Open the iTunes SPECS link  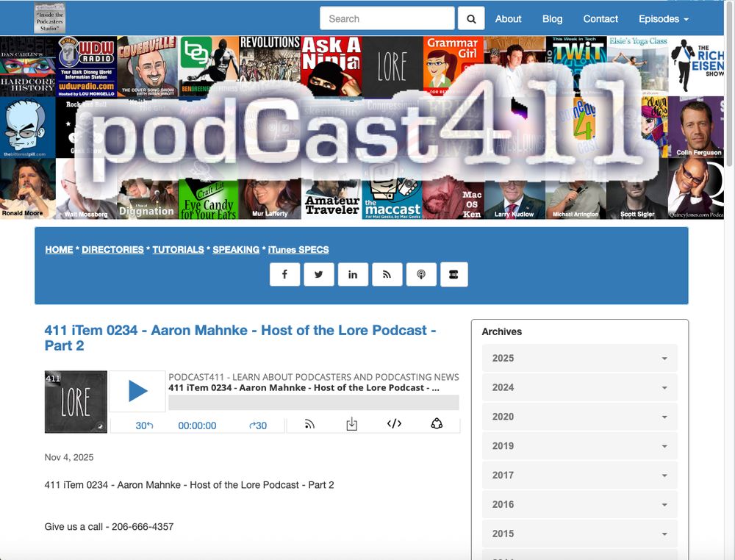298,250
